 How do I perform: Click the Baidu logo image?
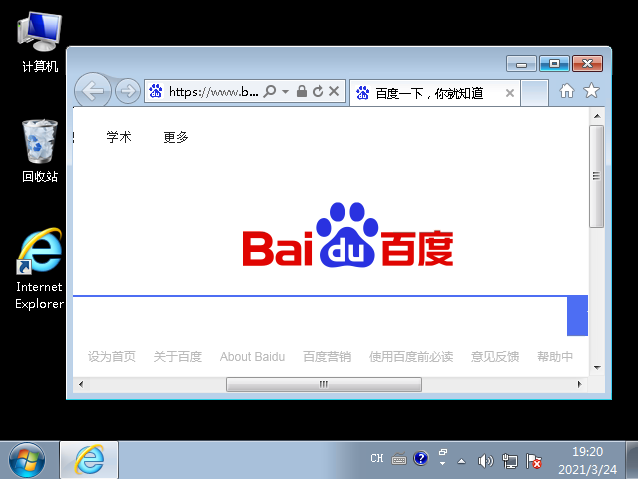348,235
